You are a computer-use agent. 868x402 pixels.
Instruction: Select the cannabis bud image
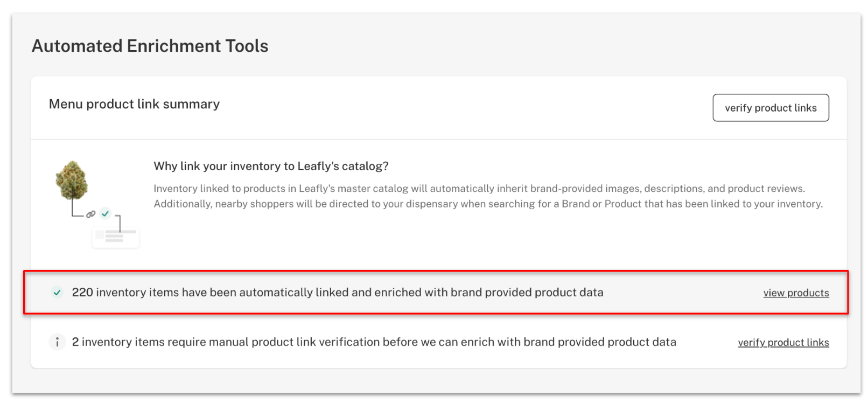72,180
